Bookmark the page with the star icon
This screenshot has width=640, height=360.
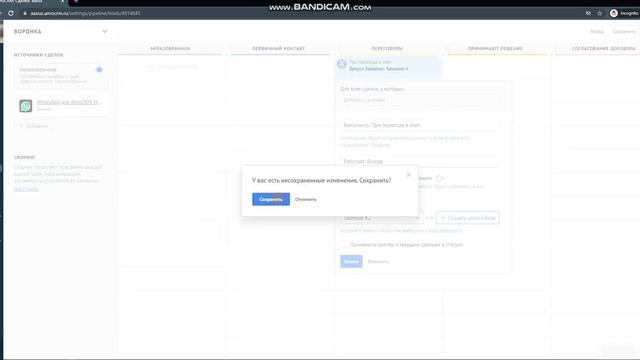(x=600, y=13)
